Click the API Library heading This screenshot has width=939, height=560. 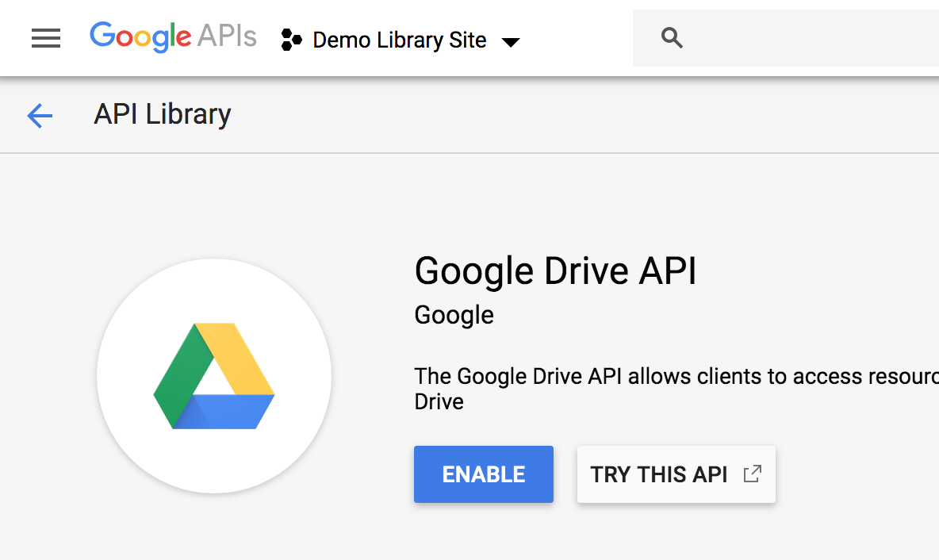(163, 113)
